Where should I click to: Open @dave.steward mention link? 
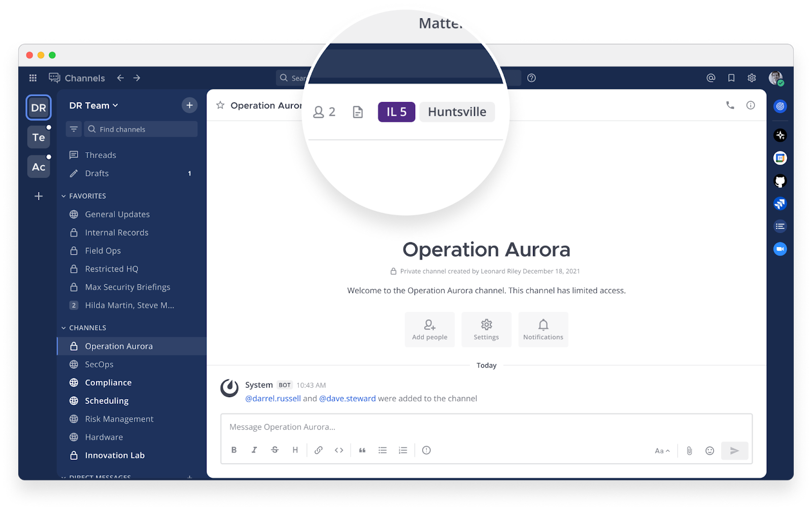(x=347, y=398)
